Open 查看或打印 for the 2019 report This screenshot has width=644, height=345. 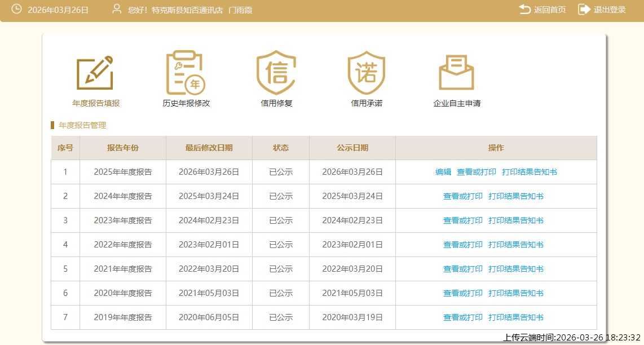[x=462, y=317]
